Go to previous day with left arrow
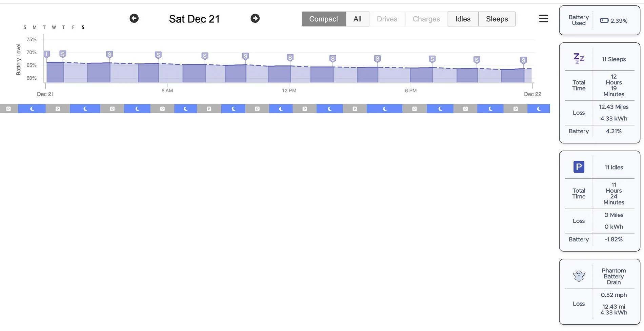This screenshot has height=331, width=644. click(x=134, y=18)
